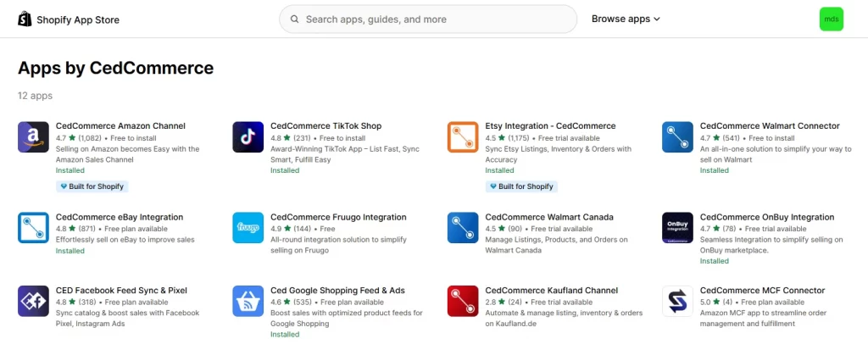Click the 5.0 (4) rating of MCF Connector

[716, 302]
